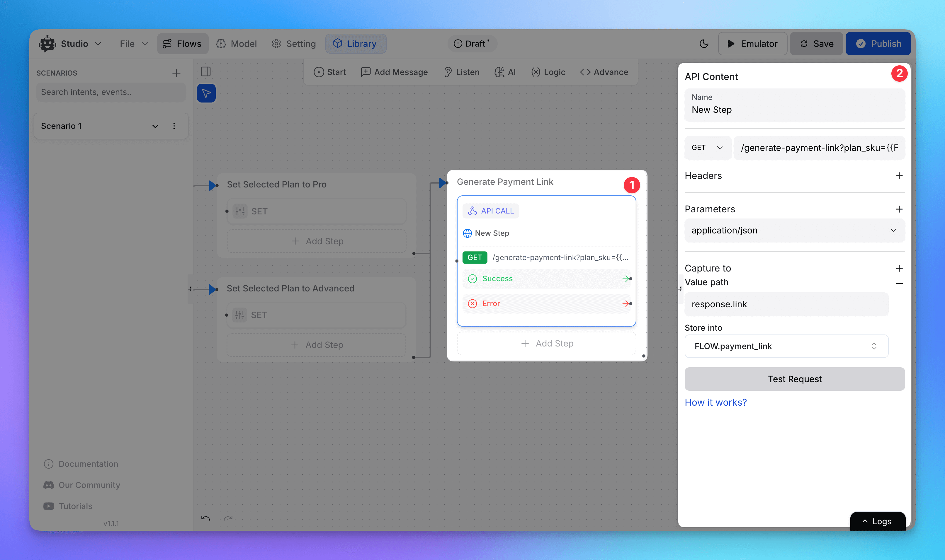This screenshot has height=560, width=945.
Task: Open the FLOW.payment_link store selector
Action: [x=786, y=346]
